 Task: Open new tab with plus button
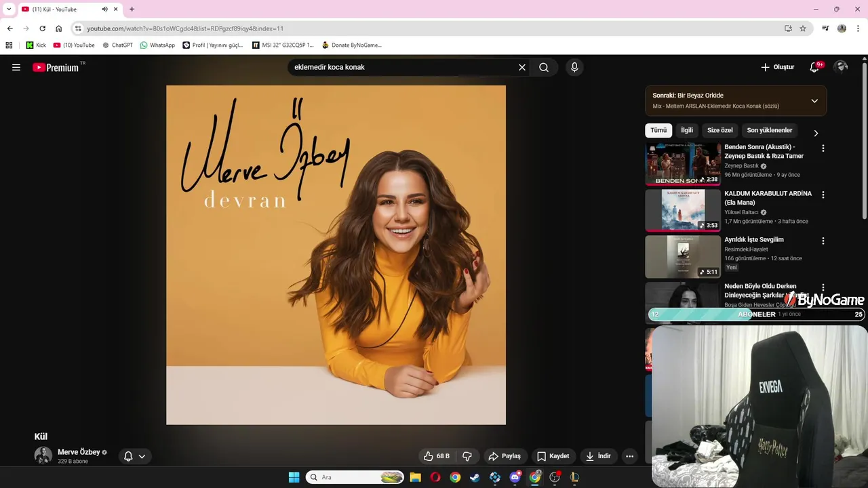point(132,9)
